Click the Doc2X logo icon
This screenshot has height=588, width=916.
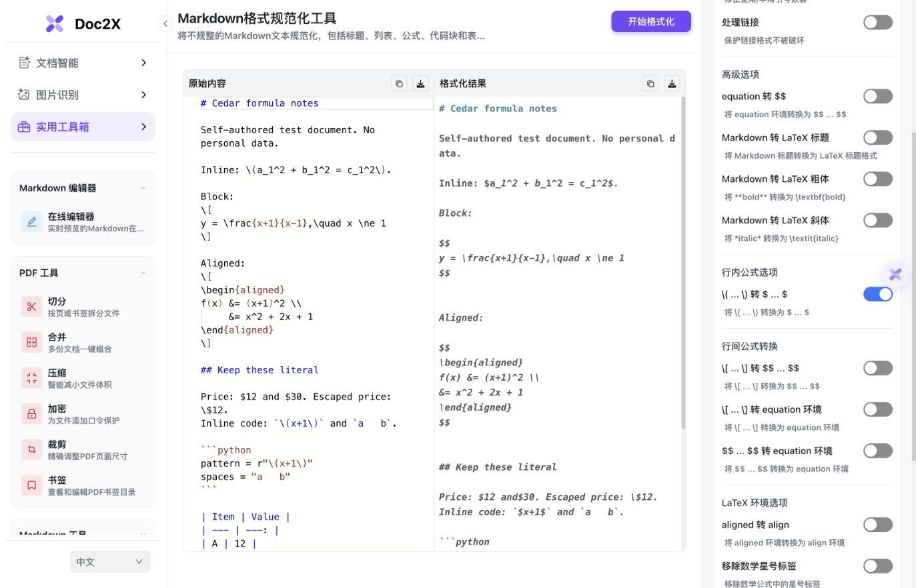[55, 24]
